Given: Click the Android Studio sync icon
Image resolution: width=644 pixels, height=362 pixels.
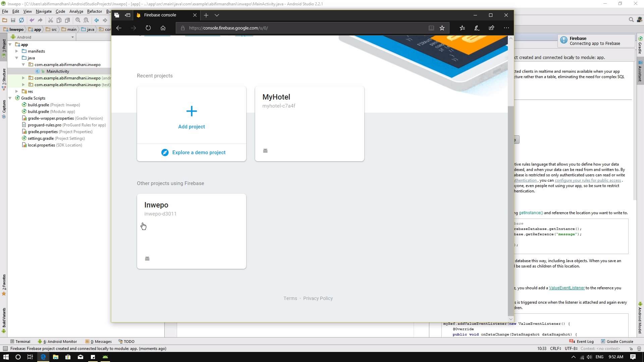Looking at the screenshot, I should [x=21, y=20].
